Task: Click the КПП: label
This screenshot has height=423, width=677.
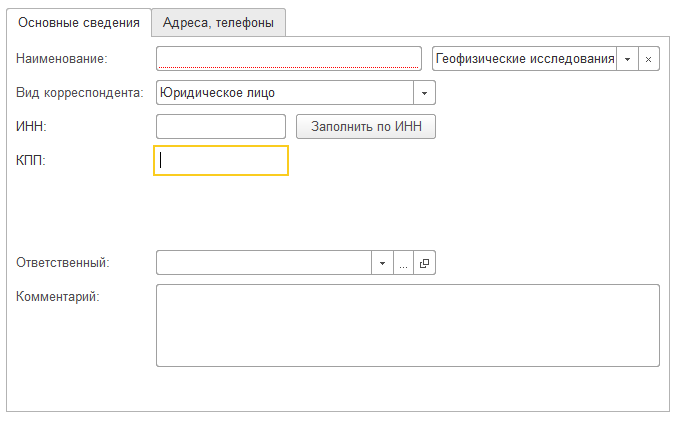Action: pos(31,160)
